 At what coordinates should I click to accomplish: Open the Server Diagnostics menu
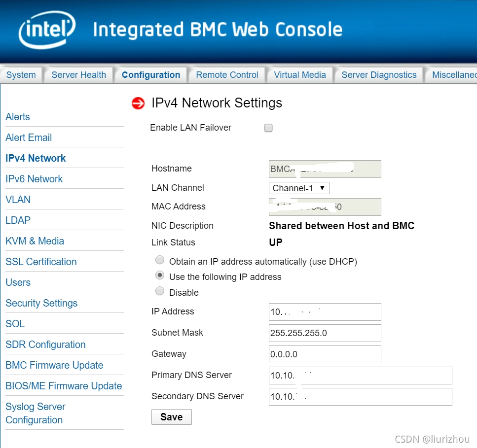point(378,74)
